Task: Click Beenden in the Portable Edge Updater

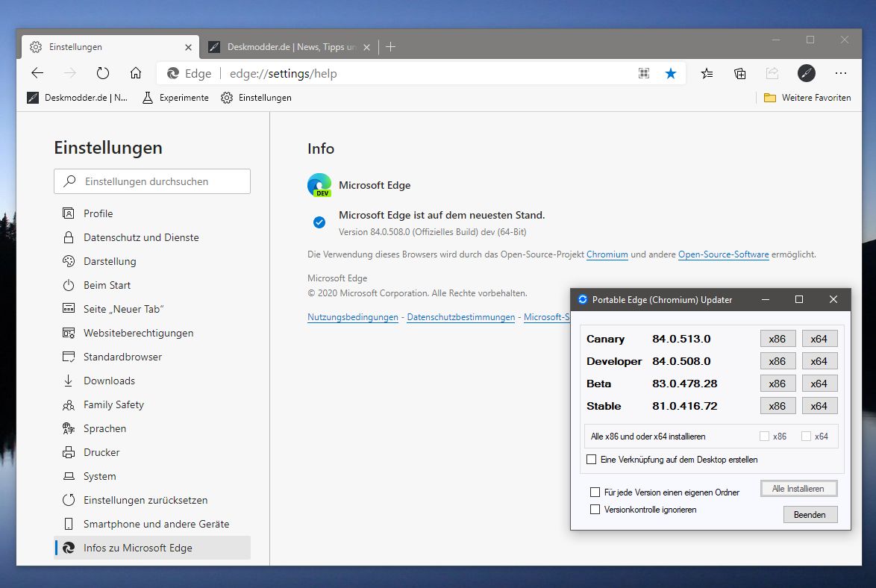Action: coord(810,515)
